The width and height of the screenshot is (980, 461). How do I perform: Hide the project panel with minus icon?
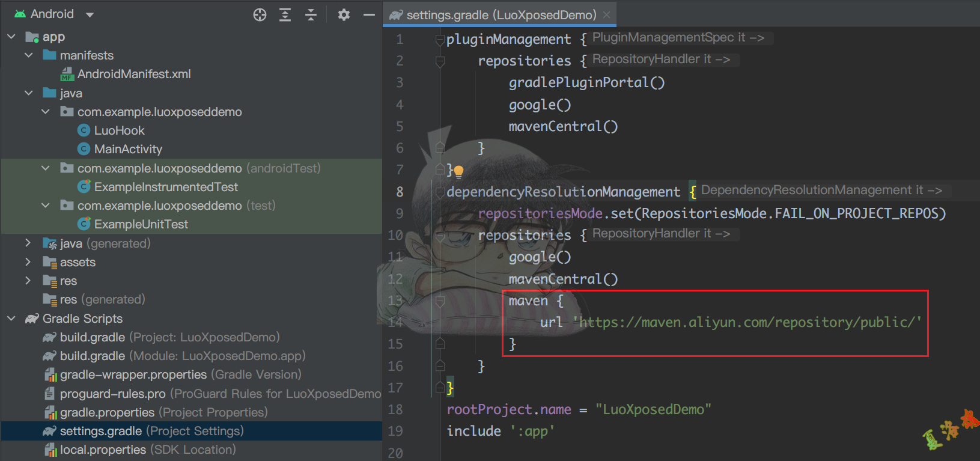click(x=369, y=15)
